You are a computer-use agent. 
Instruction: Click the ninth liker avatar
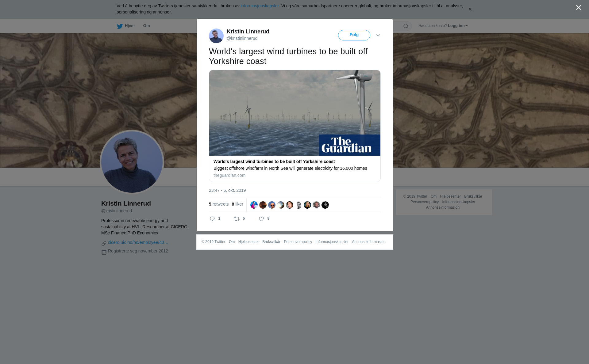(x=325, y=205)
